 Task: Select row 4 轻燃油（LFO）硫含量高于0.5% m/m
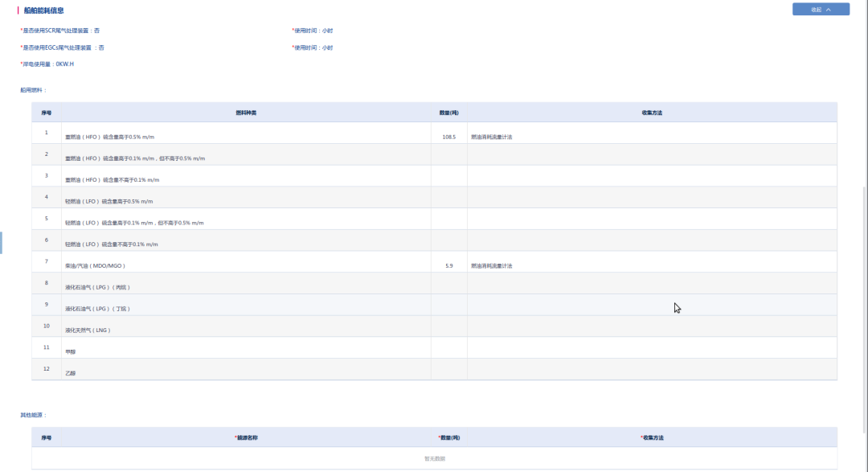109,202
